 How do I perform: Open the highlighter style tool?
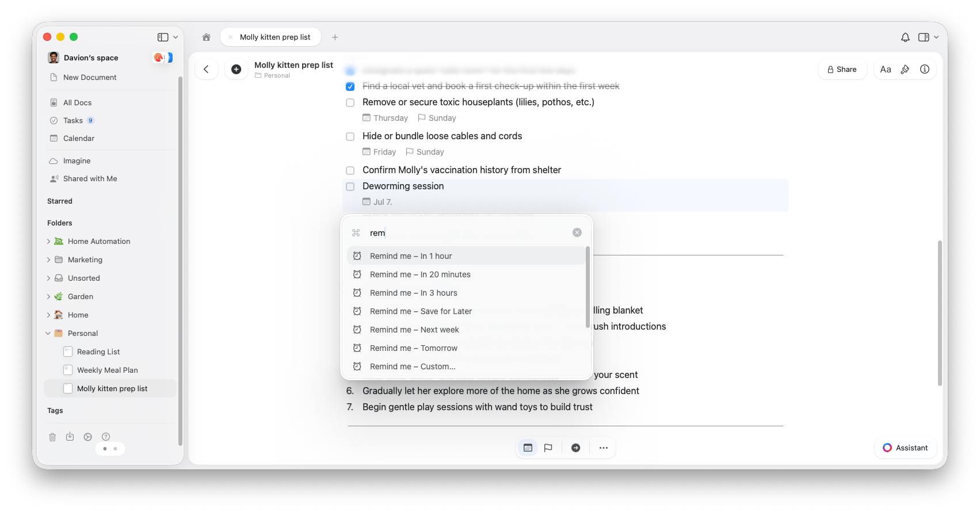coord(905,69)
